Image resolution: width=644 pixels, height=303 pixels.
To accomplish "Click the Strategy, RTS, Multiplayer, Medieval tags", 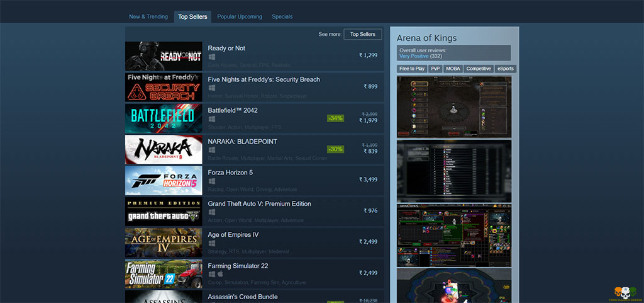I will (248, 251).
